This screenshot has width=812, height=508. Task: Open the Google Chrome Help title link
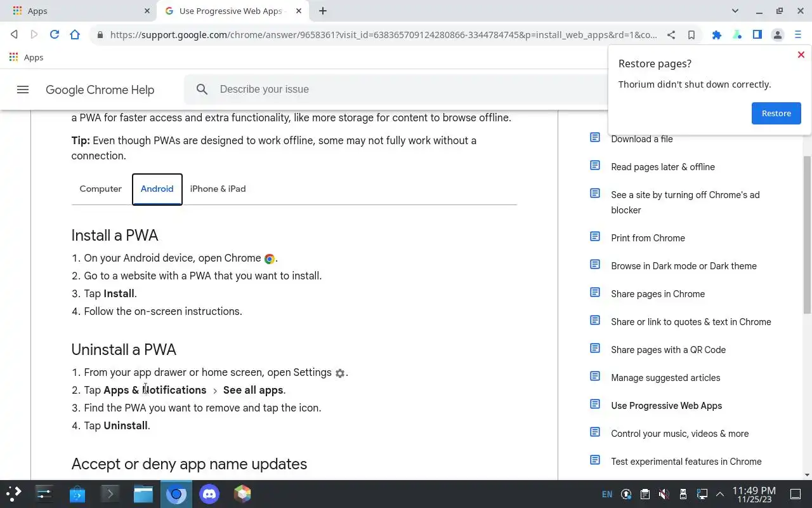pyautogui.click(x=100, y=90)
